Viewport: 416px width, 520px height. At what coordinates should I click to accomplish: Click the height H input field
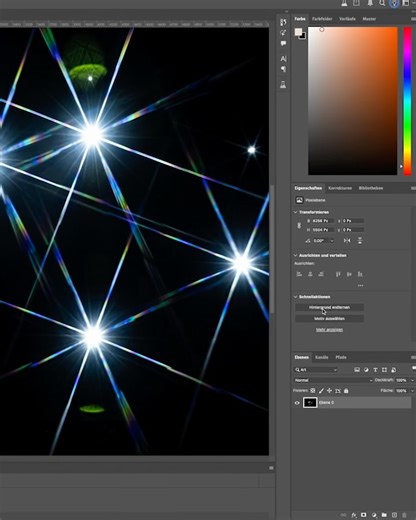[x=323, y=230]
